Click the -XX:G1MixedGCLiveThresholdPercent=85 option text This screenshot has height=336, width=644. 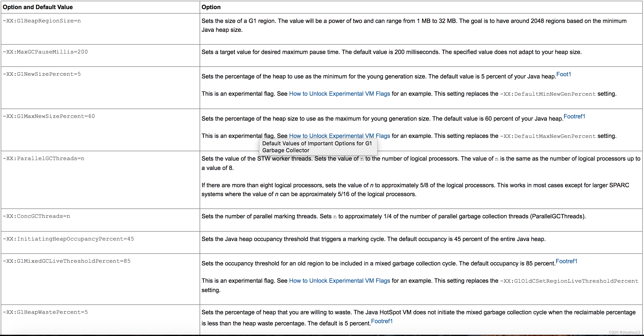[67, 261]
